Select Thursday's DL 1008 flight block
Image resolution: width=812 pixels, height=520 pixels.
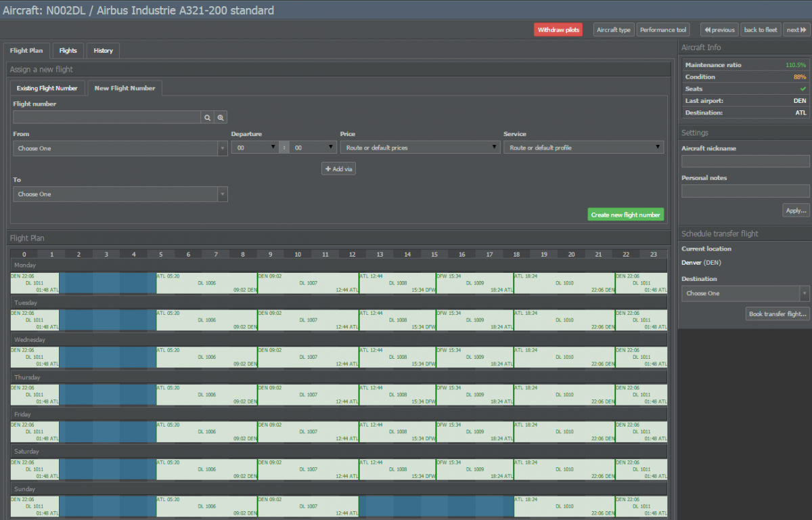pos(398,395)
